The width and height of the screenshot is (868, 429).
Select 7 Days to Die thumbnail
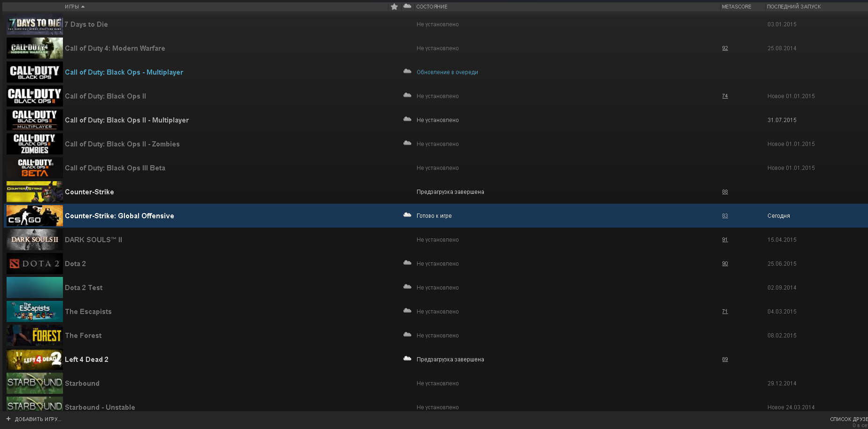pyautogui.click(x=35, y=24)
